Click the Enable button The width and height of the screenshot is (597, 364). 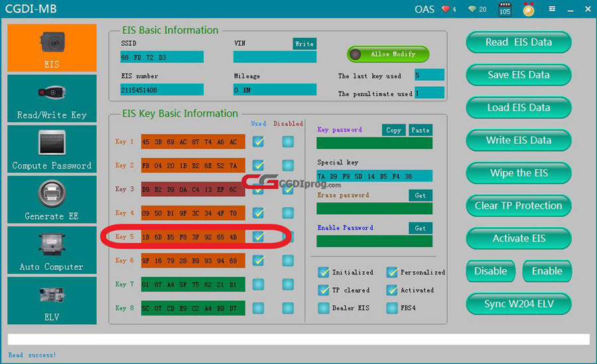click(x=547, y=271)
